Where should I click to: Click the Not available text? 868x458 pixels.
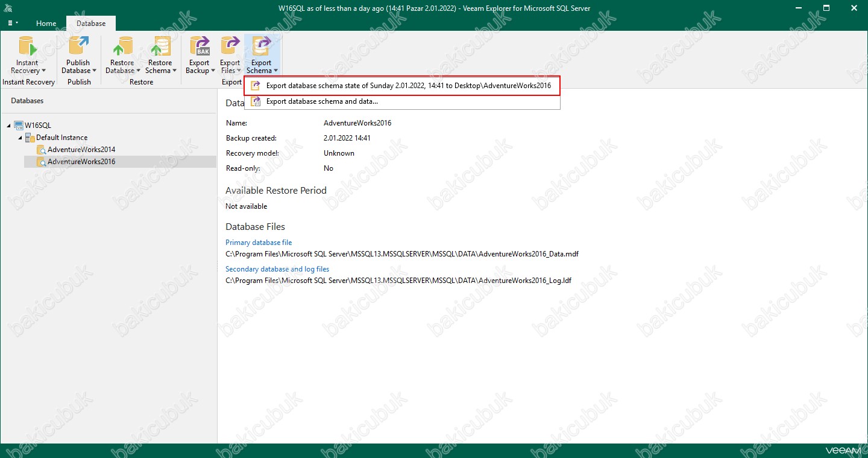point(246,206)
